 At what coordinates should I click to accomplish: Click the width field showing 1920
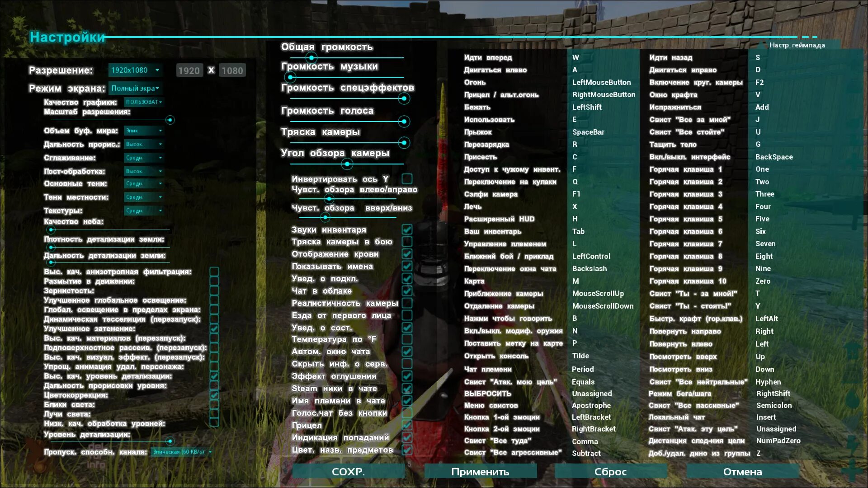point(189,70)
